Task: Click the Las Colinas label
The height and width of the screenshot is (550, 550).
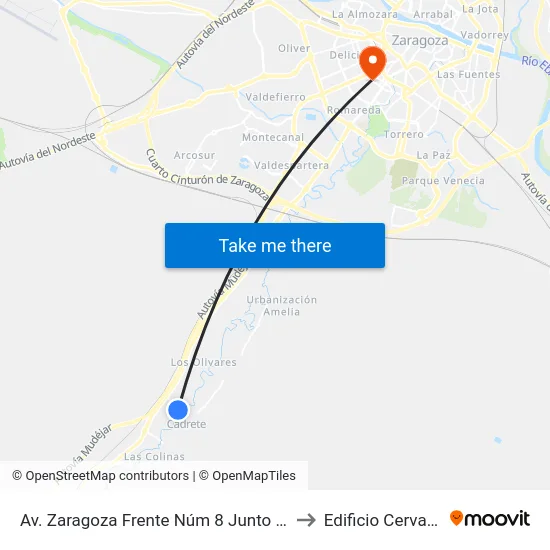Action: pos(154,456)
